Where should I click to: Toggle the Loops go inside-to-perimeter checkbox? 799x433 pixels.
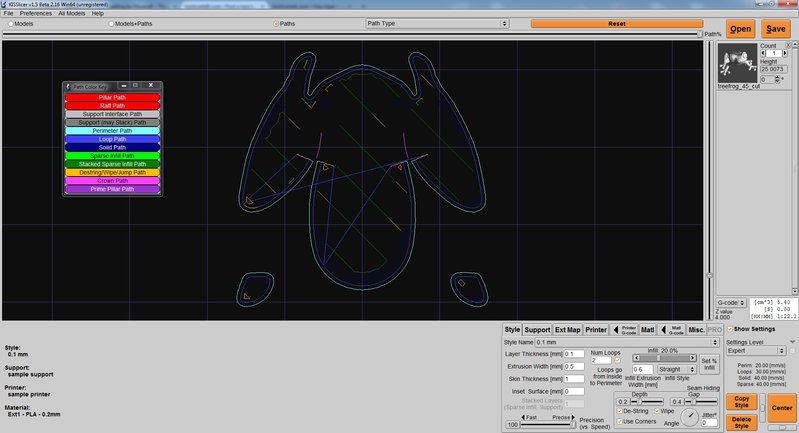618,360
